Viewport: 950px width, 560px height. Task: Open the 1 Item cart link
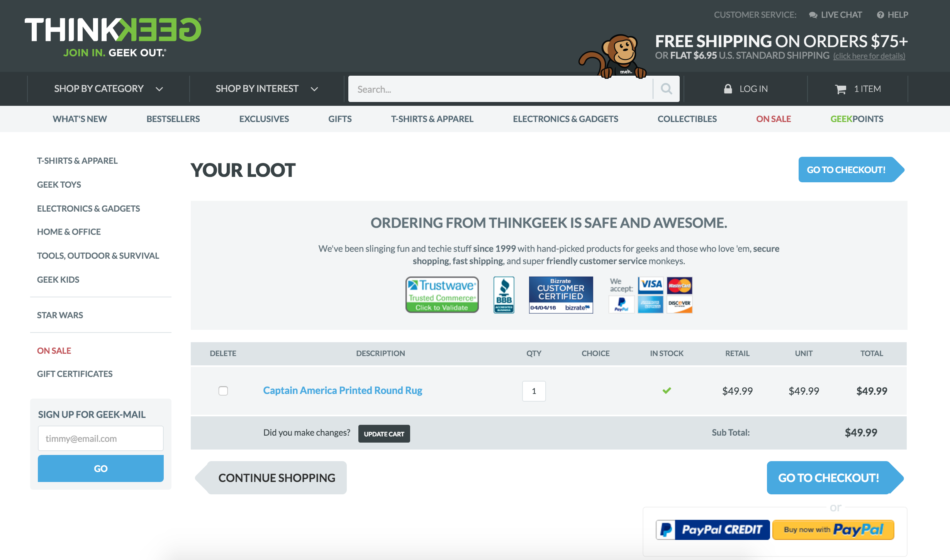pos(867,89)
